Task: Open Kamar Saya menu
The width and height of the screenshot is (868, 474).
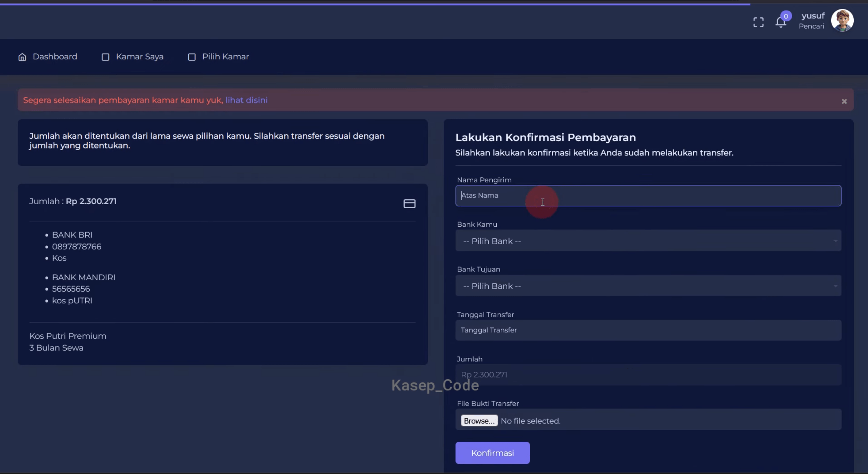Action: (x=140, y=57)
